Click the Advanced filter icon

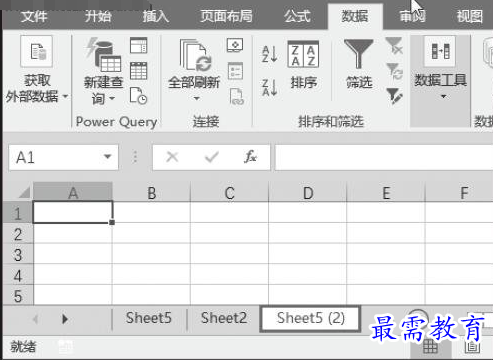(395, 96)
